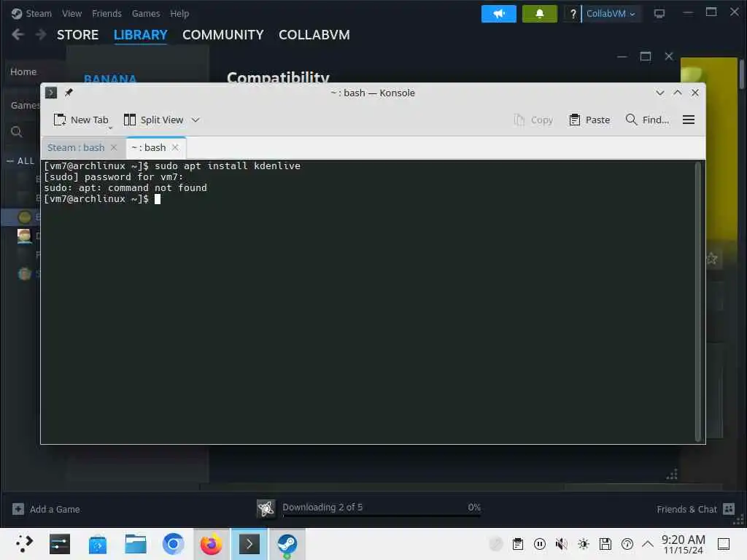
Task: Close the 'Steam : bash' tab
Action: (114, 147)
